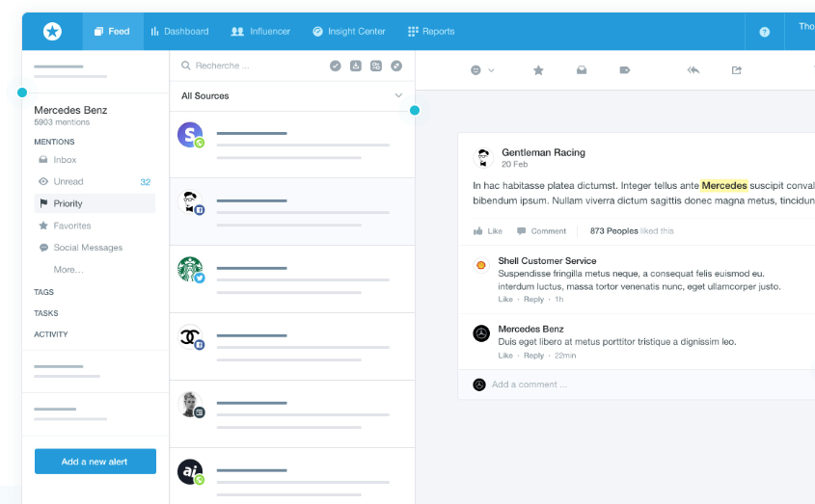This screenshot has width=815, height=504.
Task: Select the Chanel Facebook feed item
Action: click(292, 347)
